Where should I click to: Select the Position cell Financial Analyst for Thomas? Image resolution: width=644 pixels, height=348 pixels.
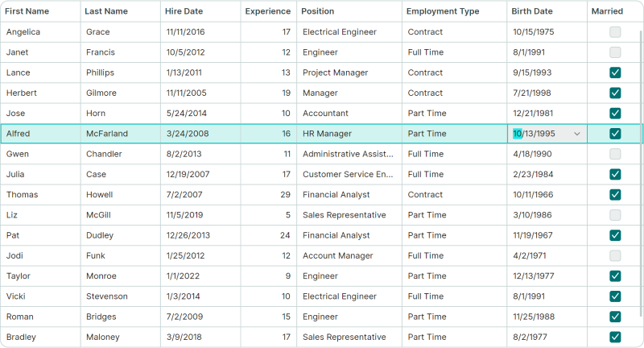click(349, 195)
